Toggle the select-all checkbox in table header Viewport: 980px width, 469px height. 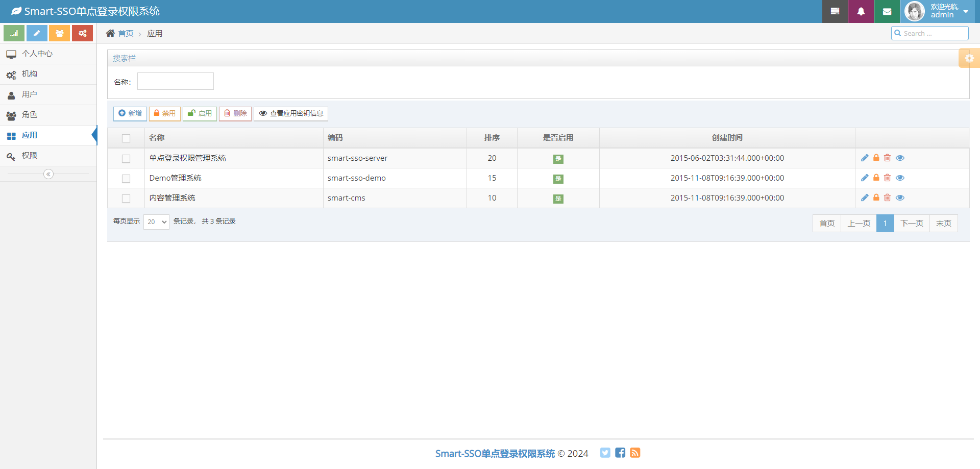pos(126,138)
